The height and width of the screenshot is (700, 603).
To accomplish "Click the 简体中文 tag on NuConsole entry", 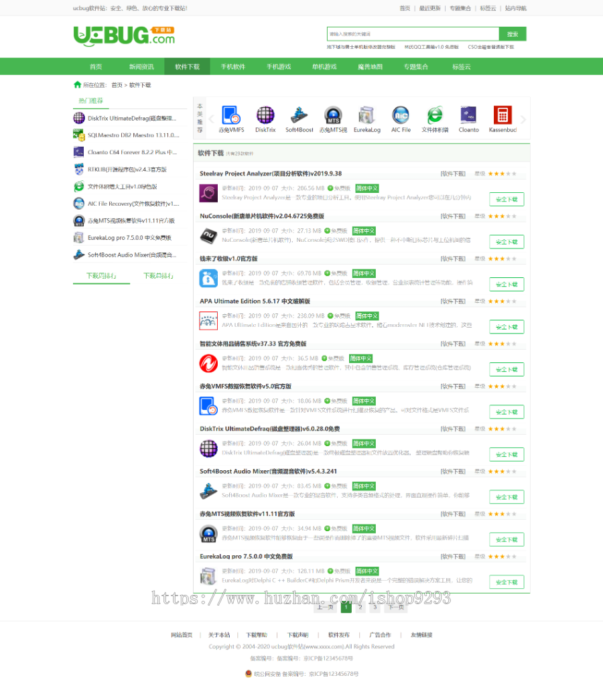I will (x=364, y=231).
